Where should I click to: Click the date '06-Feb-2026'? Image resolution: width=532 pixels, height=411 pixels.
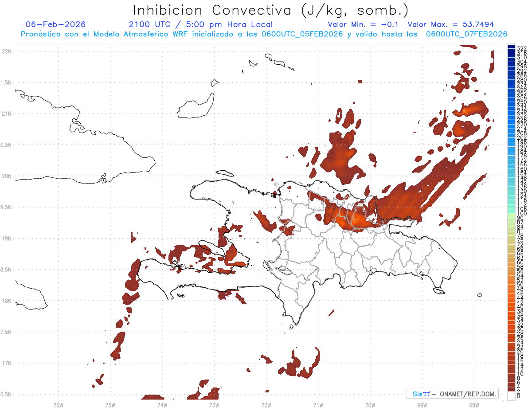pos(56,24)
